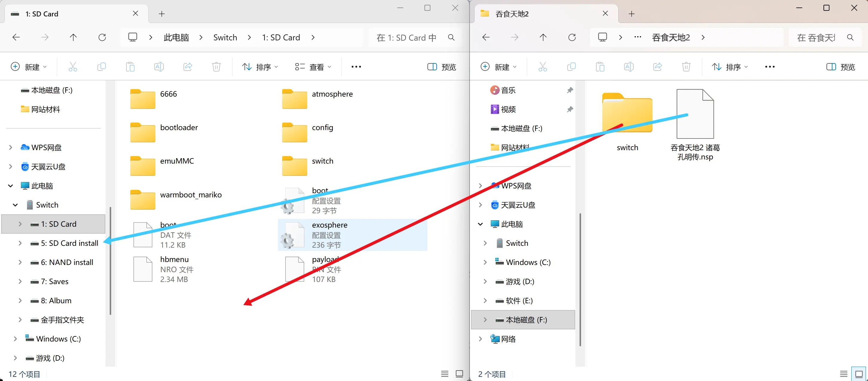Toggle the 预览 preview pane in the left window

441,67
